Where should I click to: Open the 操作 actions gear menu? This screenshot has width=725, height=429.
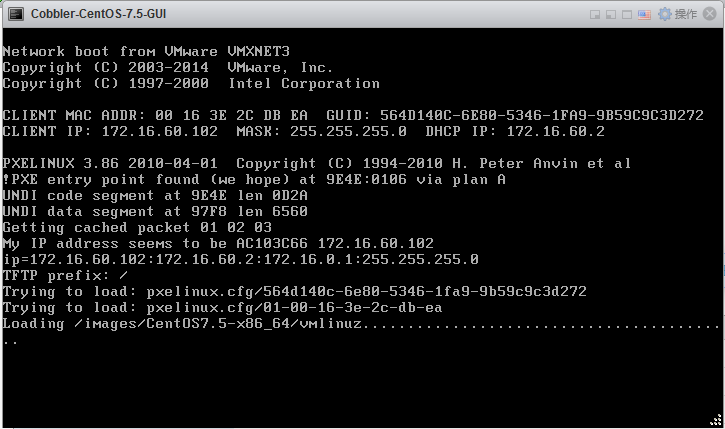pyautogui.click(x=664, y=14)
